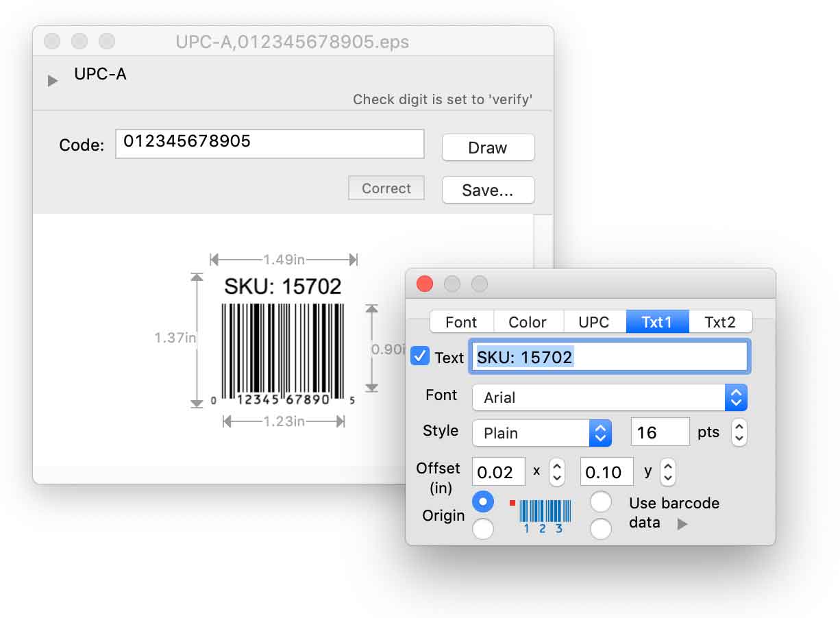Toggle the Text checkbox
The width and height of the screenshot is (840, 618).
(419, 356)
